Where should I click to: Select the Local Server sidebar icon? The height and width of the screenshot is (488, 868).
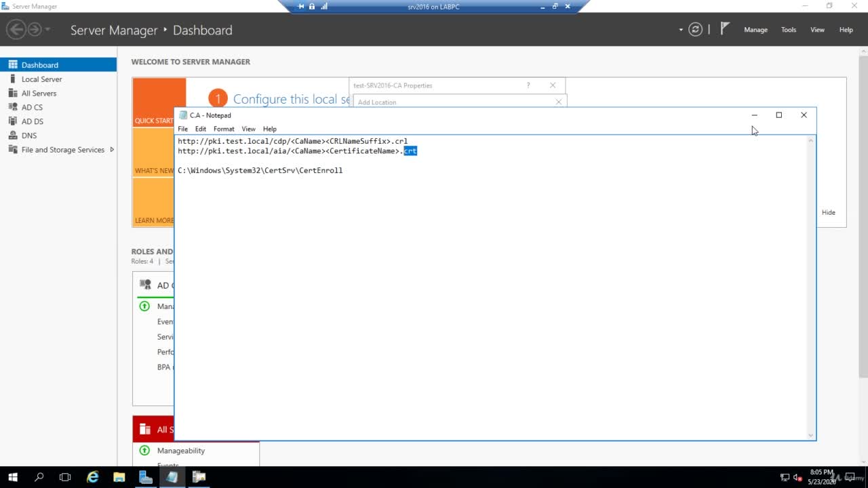coord(13,79)
